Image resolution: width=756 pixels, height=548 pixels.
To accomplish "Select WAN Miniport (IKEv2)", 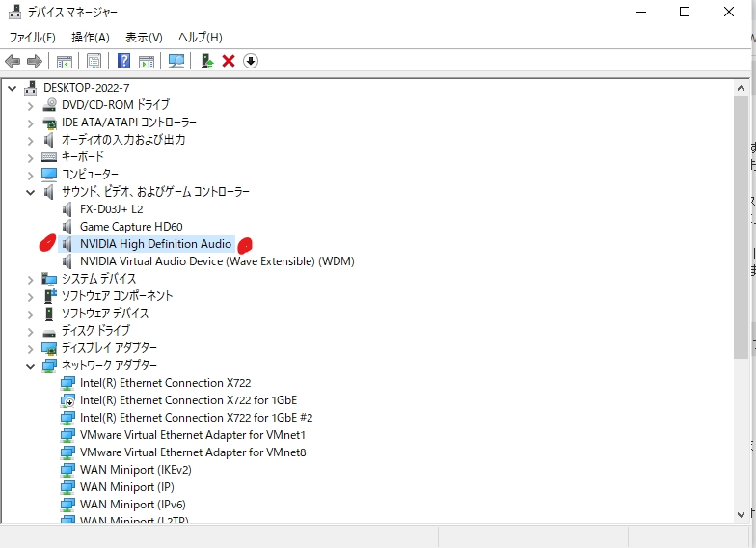I will click(x=135, y=470).
